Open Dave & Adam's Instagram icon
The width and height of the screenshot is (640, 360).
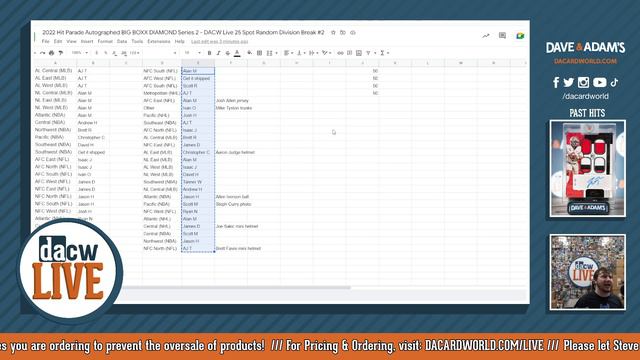coord(583,82)
